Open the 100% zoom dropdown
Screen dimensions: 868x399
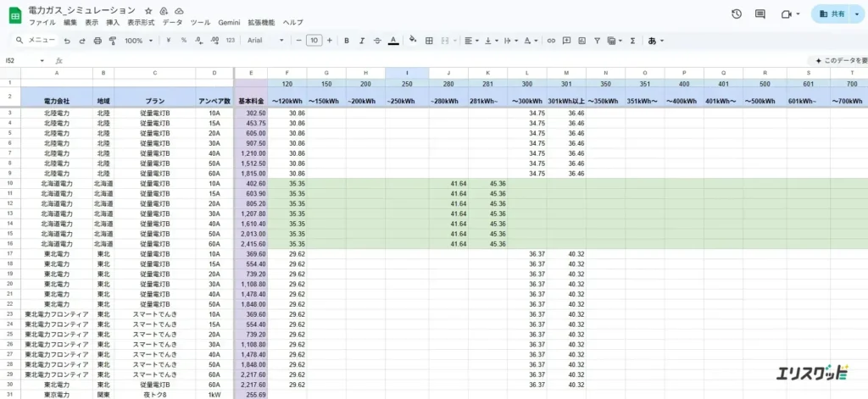pos(138,41)
